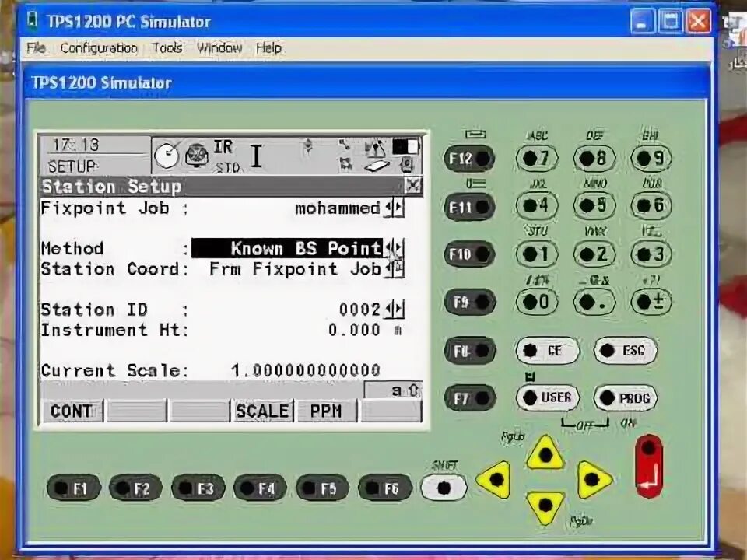747x560 pixels.
Task: Select the Known BS Point method field
Action: 287,248
